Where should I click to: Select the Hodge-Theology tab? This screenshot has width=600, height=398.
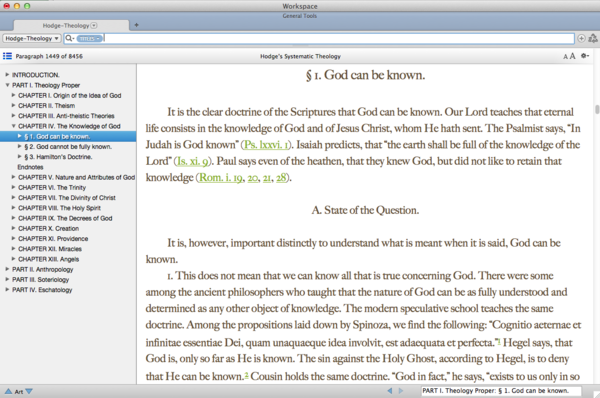pos(71,26)
